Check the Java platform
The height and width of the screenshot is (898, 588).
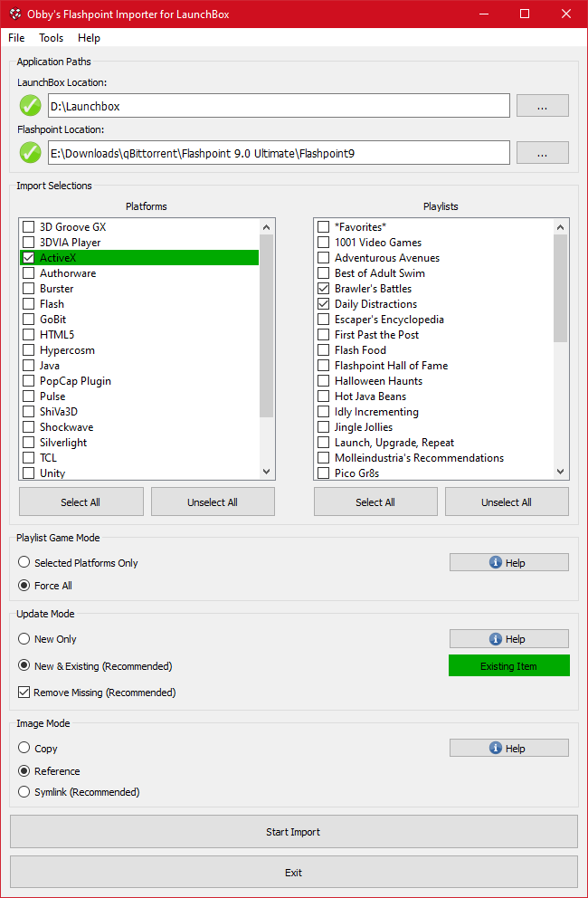[29, 366]
